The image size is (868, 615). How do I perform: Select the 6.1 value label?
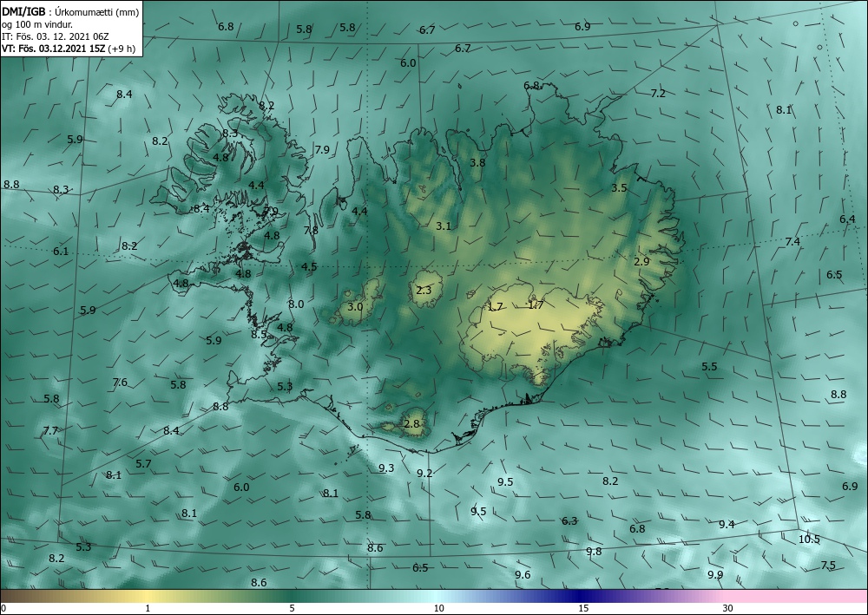pos(61,251)
